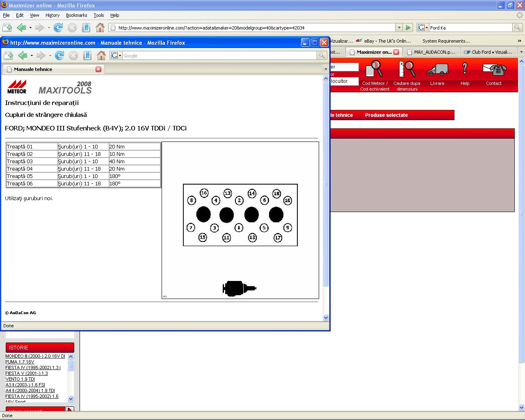
Task: Open PUMA 1.7 16V history entry
Action: click(x=20, y=362)
